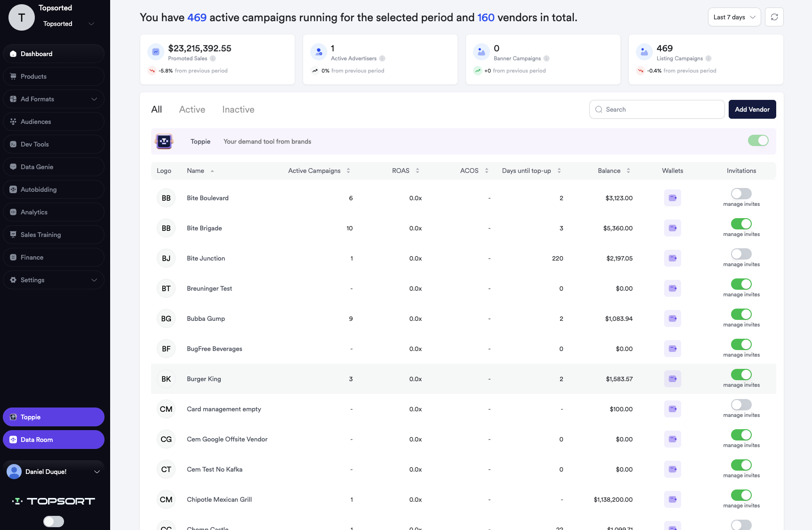Turn off invitations for Bubba Gump

point(741,314)
